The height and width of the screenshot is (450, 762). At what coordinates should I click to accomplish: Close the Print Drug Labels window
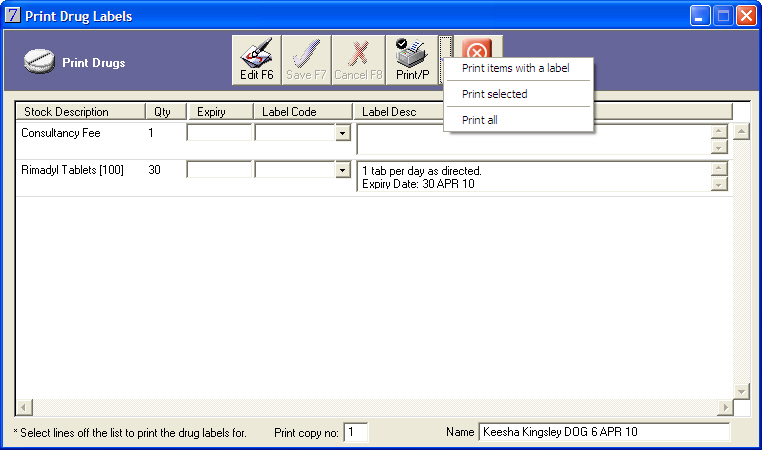746,16
